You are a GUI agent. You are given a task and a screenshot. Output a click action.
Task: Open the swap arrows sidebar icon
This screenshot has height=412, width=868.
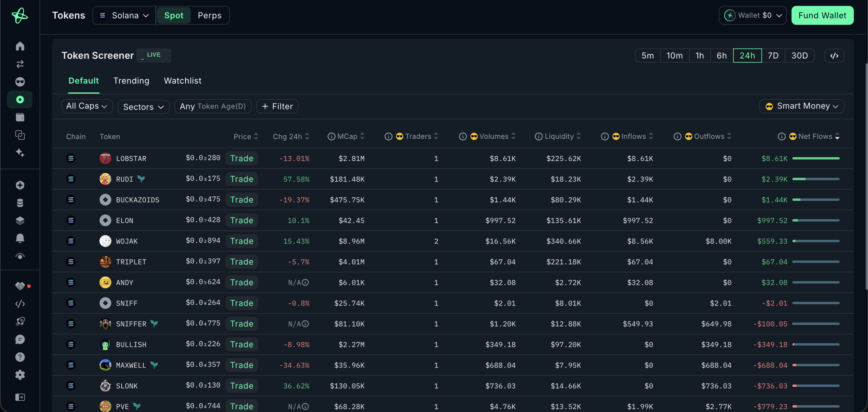tap(20, 64)
